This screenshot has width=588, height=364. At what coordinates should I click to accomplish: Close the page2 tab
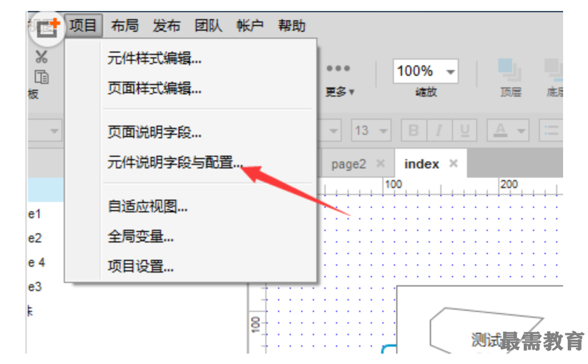pos(381,163)
